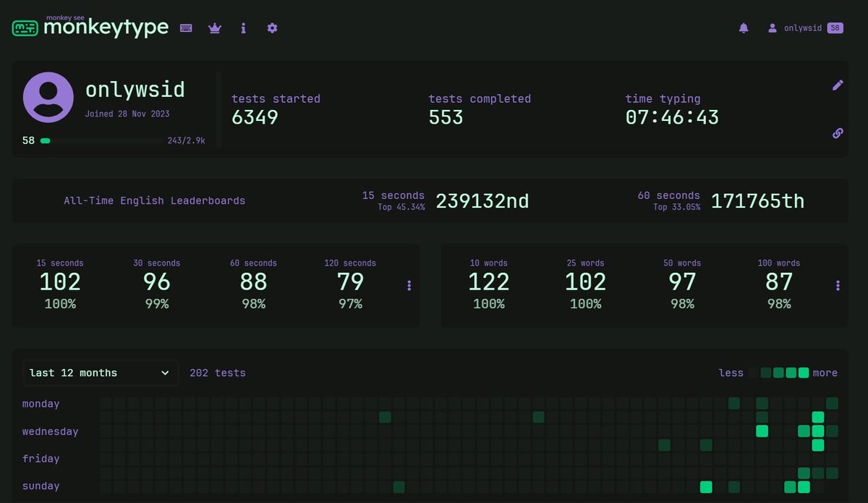
Task: Click the monday row label
Action: click(x=41, y=404)
